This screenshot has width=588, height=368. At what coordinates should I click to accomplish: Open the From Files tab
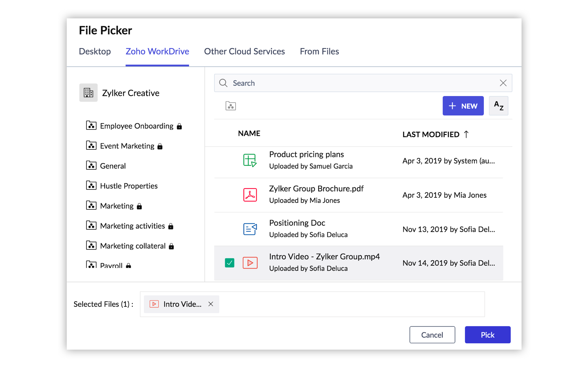tap(319, 51)
